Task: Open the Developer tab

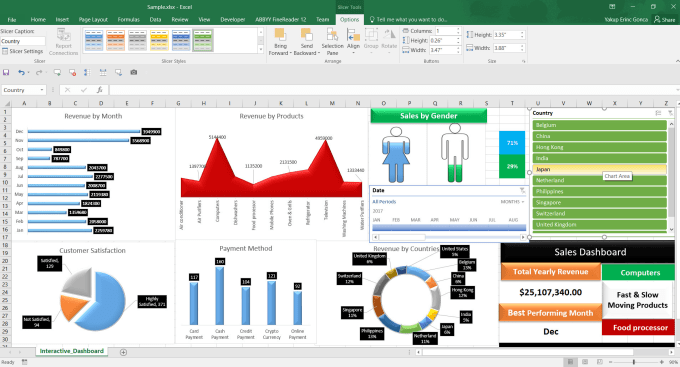Action: click(x=232, y=20)
